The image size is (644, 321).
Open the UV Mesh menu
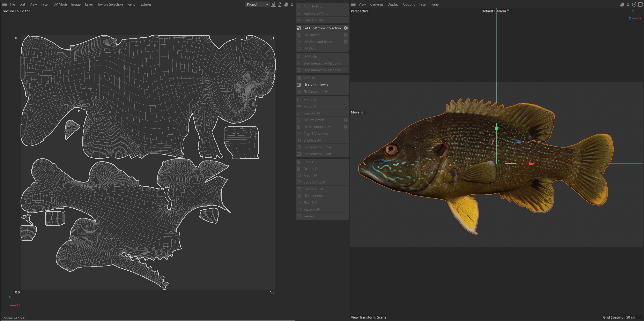60,5
